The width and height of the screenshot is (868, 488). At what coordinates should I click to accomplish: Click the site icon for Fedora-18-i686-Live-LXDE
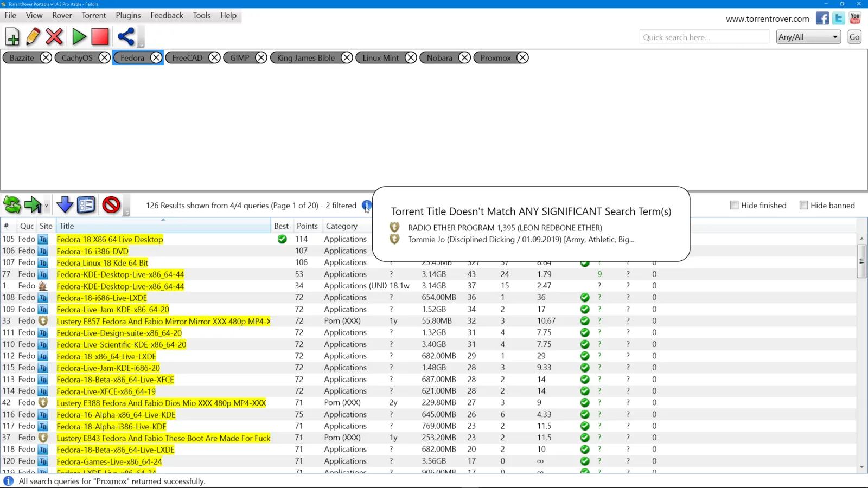point(43,298)
